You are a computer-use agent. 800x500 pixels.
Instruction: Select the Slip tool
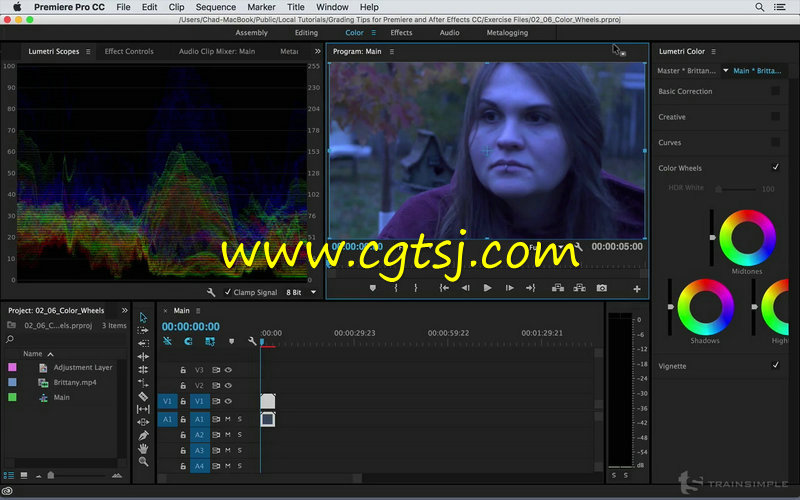tap(143, 409)
